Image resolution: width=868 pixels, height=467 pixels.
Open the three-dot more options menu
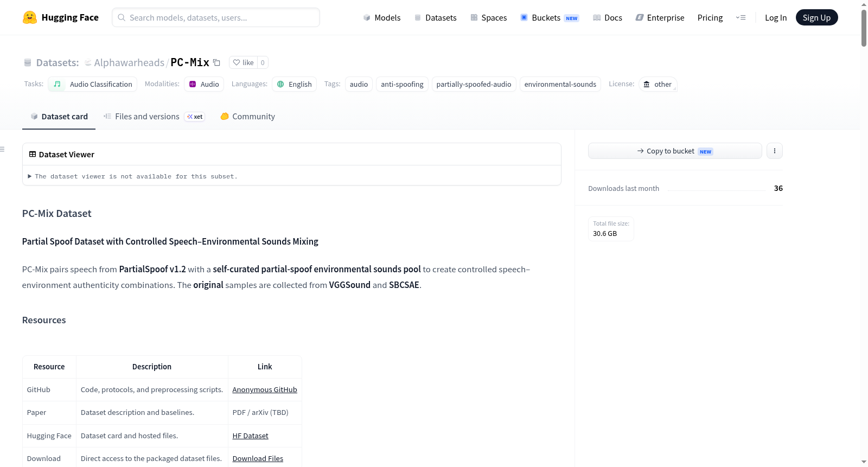tap(775, 151)
